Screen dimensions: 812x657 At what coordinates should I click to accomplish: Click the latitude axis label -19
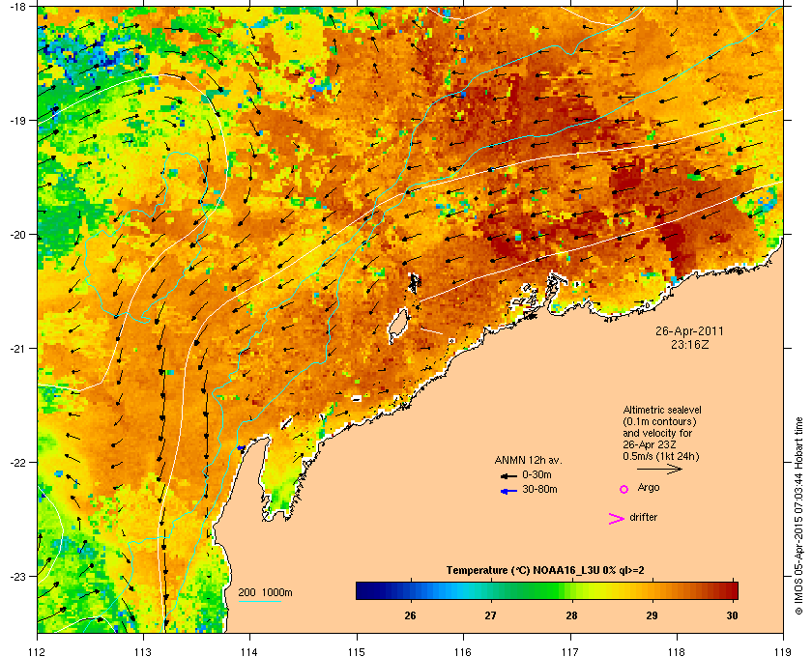[17, 121]
